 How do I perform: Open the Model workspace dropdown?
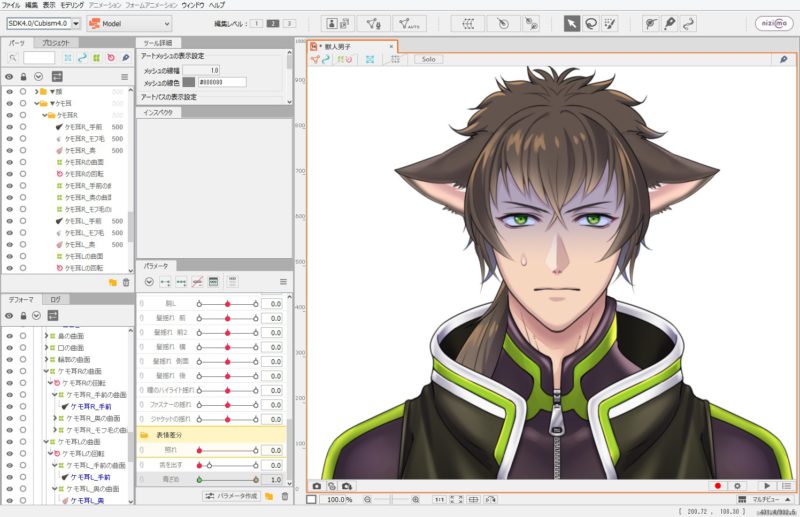(x=129, y=23)
